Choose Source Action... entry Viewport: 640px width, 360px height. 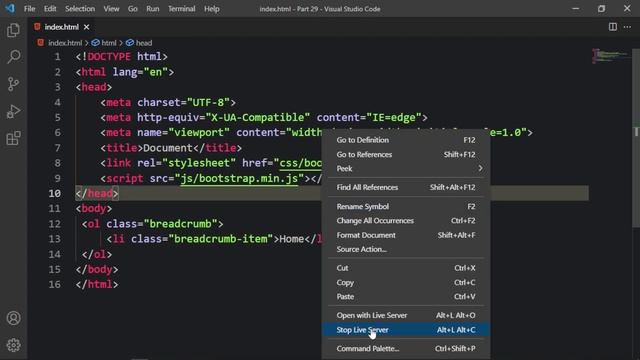[406, 249]
